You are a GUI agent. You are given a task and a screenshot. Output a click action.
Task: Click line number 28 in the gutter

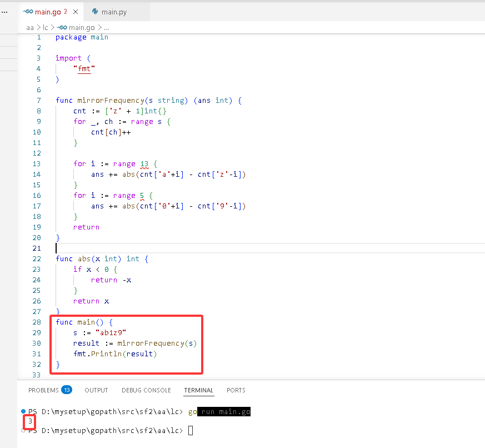tap(37, 322)
